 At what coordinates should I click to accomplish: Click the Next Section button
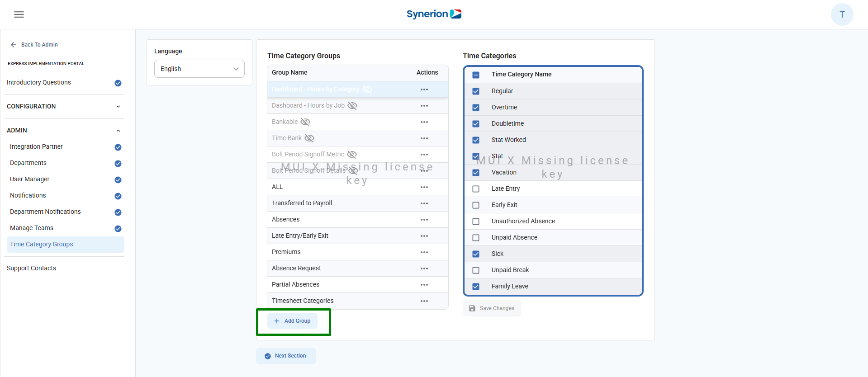(x=286, y=356)
